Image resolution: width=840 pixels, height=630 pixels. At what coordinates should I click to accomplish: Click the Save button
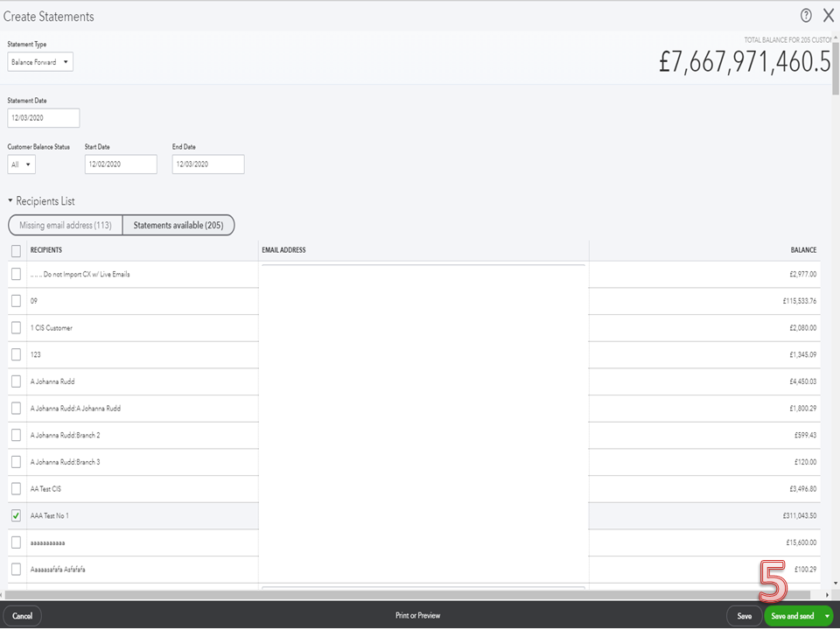point(744,616)
